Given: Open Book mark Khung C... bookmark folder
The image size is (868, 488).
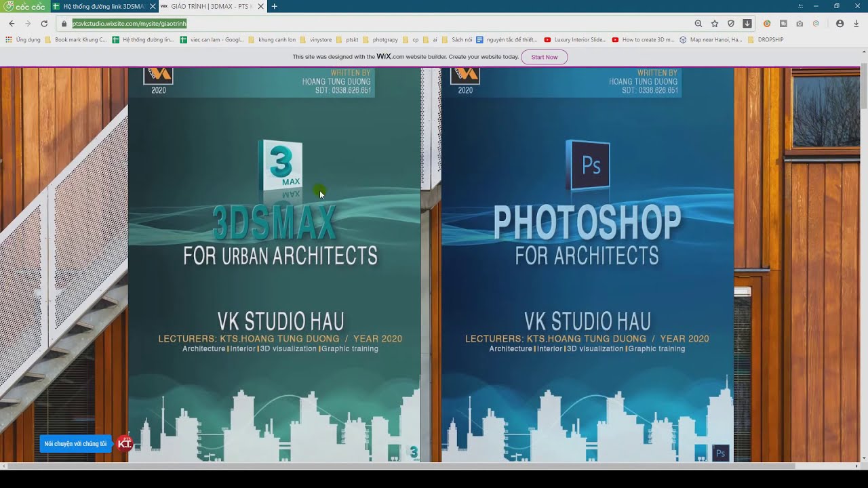Looking at the screenshot, I should [x=76, y=39].
